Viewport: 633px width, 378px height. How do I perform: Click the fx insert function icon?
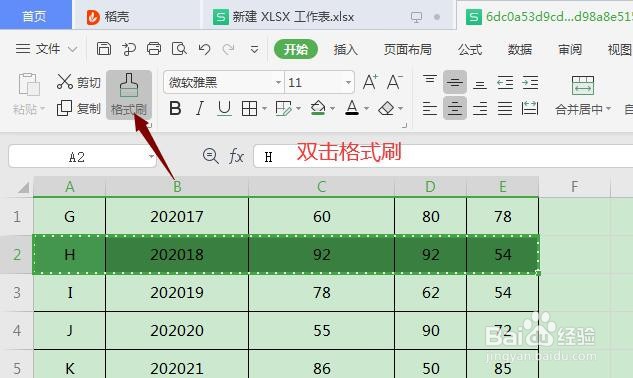coord(236,156)
